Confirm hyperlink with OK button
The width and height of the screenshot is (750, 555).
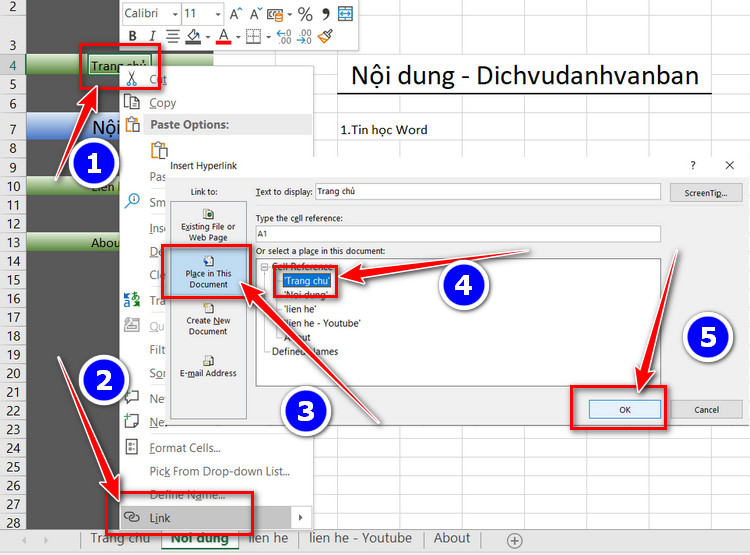625,410
